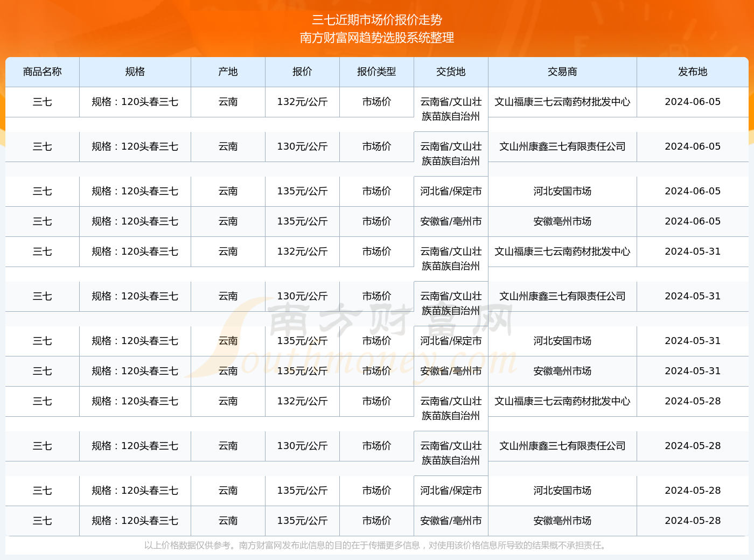754x560 pixels.
Task: Click the 2024-06-05 date of the 文山福康 row
Action: [693, 102]
